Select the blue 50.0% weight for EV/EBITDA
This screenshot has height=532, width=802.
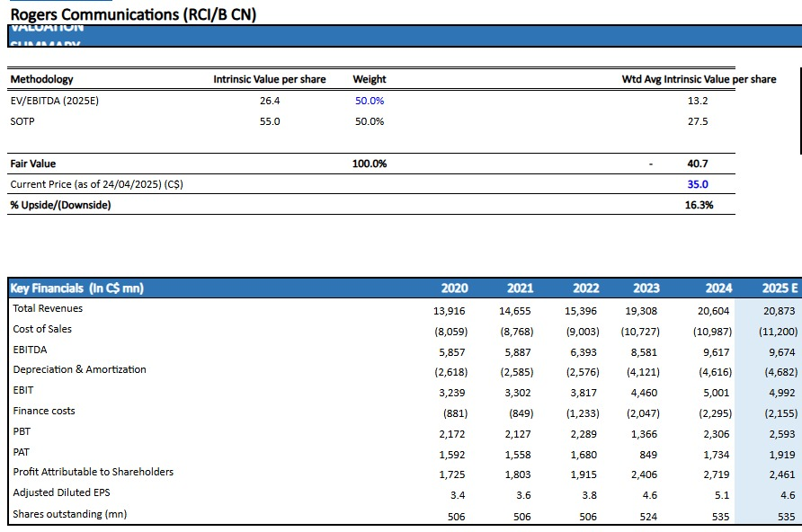pos(370,101)
